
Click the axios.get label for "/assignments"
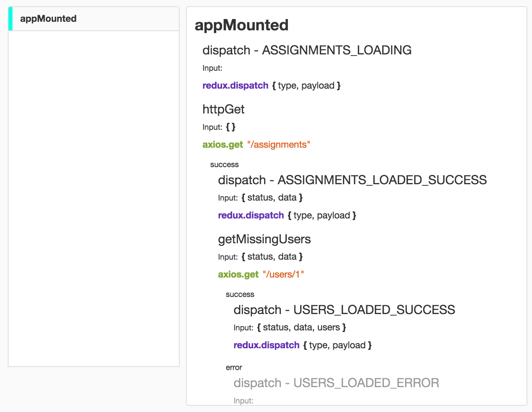coord(222,145)
